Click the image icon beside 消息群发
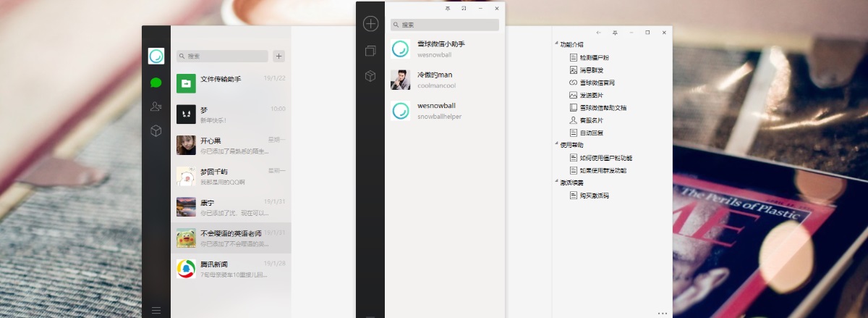Viewport: 868px width, 318px height. 574,70
